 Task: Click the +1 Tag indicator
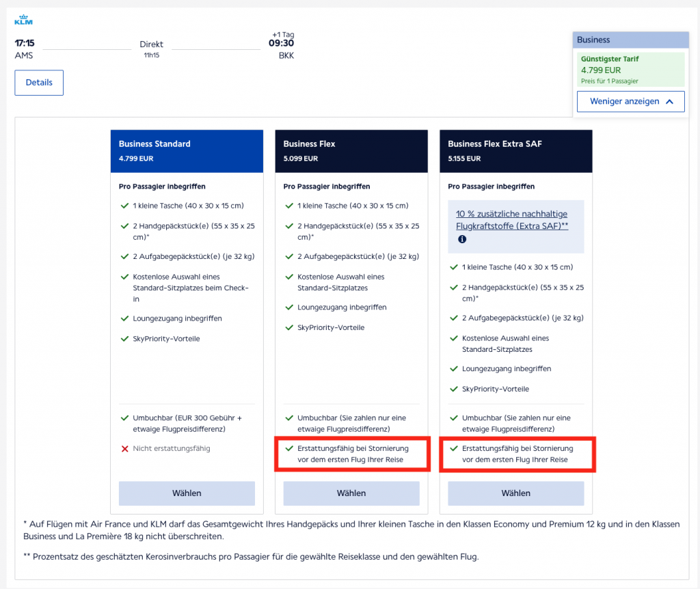tap(283, 34)
